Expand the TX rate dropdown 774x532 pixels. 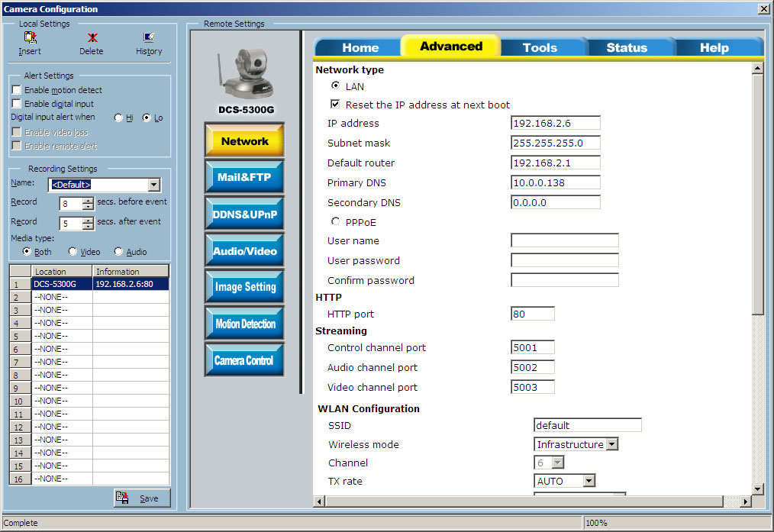589,481
